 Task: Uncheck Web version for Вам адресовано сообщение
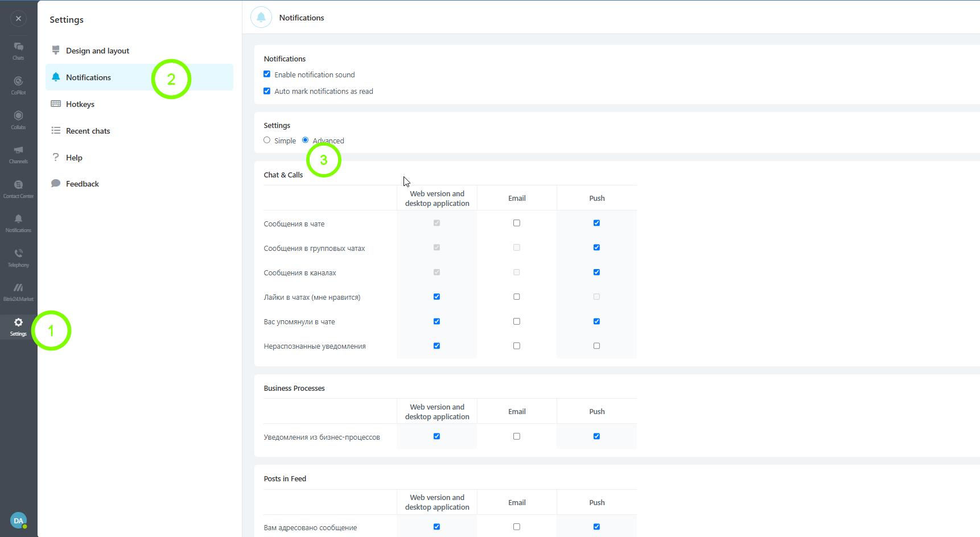click(437, 527)
